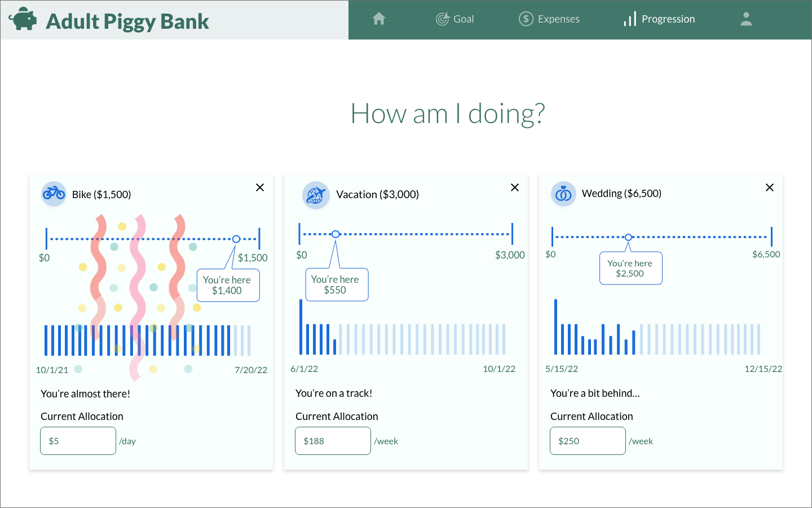Click the $1,500 Bike axis end label

point(253,258)
